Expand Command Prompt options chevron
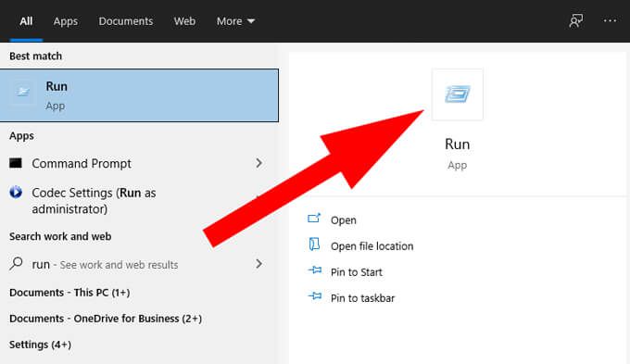630x364 pixels. [x=258, y=163]
